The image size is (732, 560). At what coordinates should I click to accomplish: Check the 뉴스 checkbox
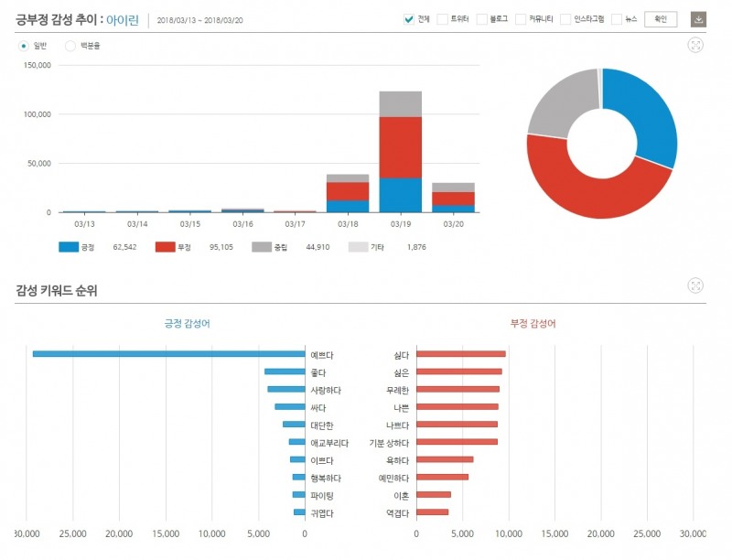(617, 19)
